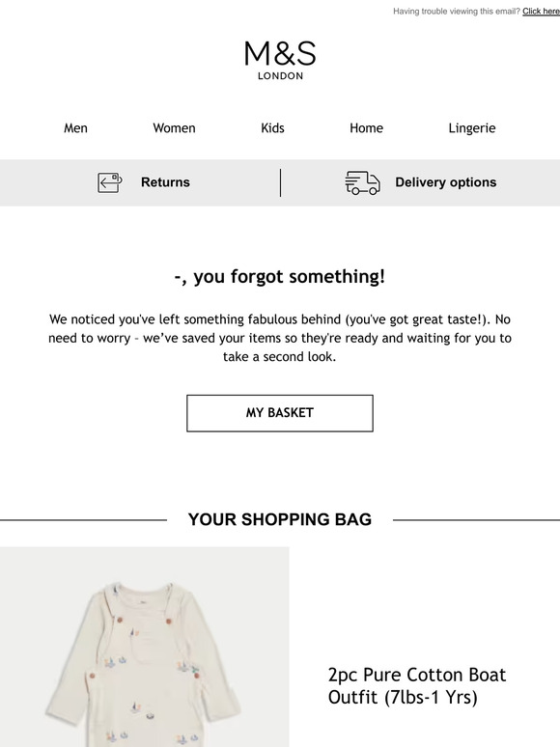Go to the Kids section
Screen dimensions: 560x747
(272, 128)
